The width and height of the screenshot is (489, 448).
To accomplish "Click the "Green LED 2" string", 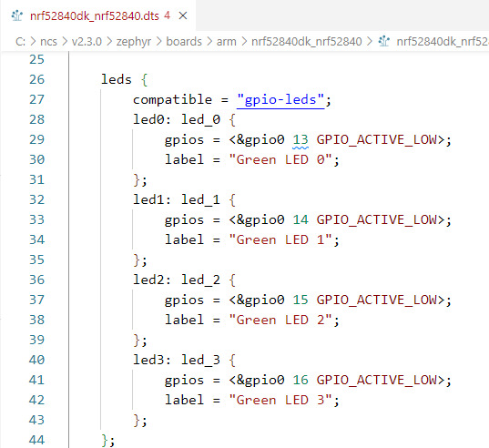I will [x=280, y=320].
